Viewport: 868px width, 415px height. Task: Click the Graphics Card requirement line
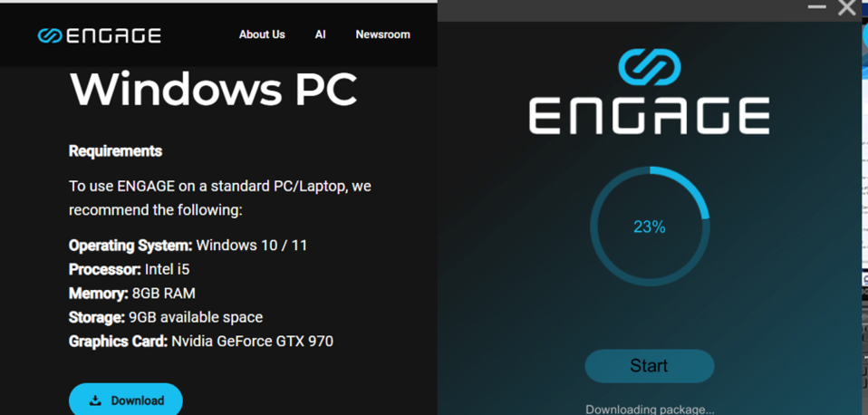pos(200,342)
